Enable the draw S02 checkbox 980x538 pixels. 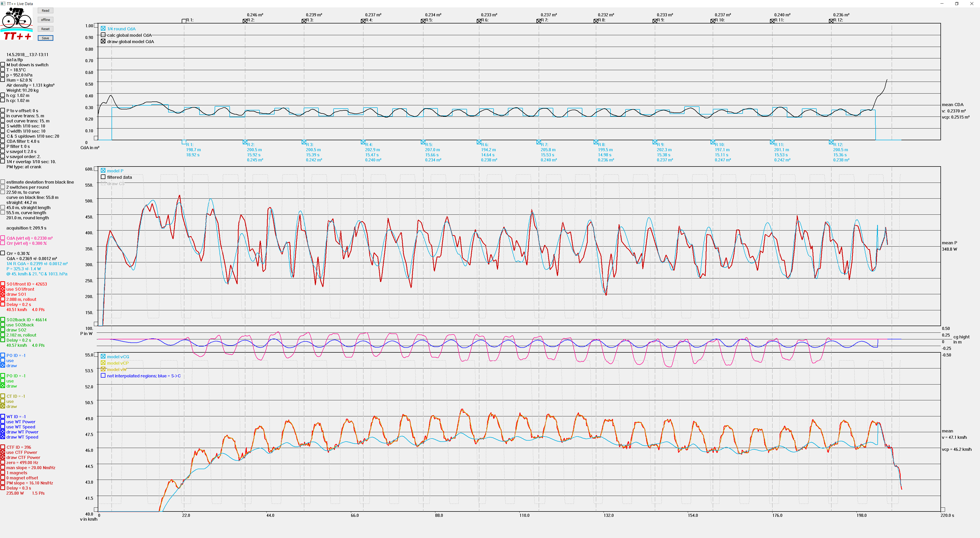[x=3, y=330]
